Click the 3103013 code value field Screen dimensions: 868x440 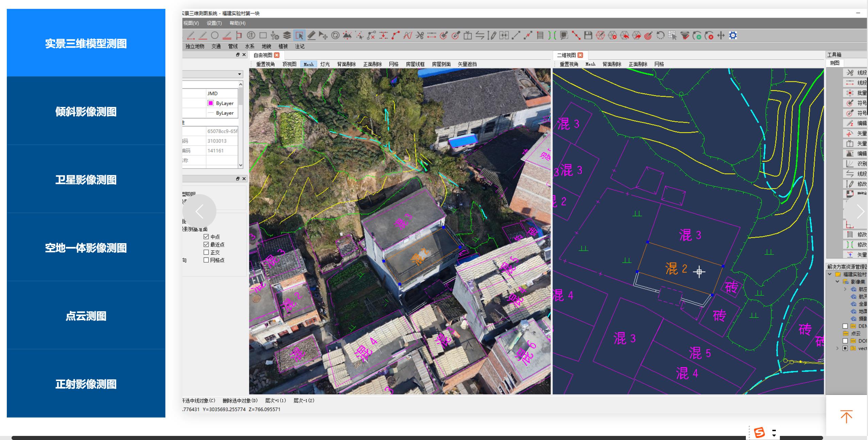(x=222, y=141)
